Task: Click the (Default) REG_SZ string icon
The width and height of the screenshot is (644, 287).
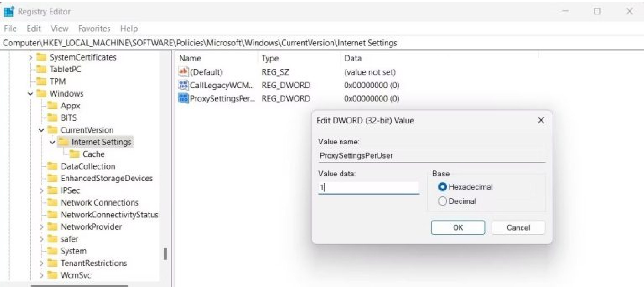Action: 183,72
